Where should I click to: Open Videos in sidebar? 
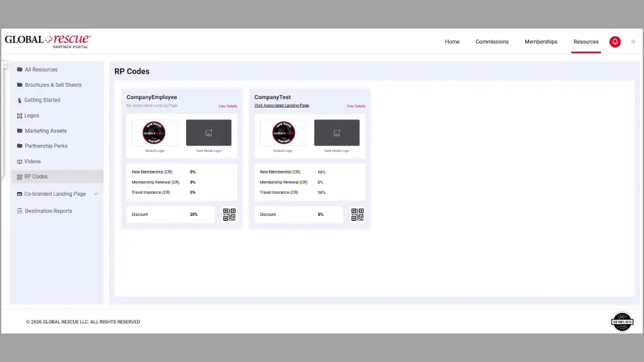point(33,161)
